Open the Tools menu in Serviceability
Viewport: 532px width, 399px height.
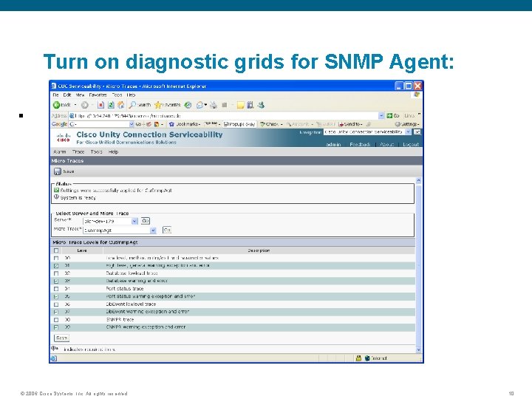[96, 151]
